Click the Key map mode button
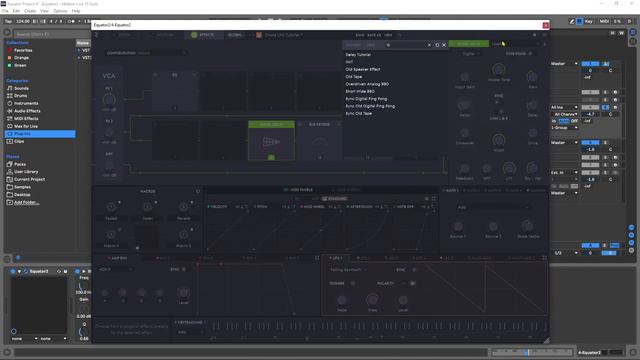Viewport: 640px width, 360px height. (588, 21)
